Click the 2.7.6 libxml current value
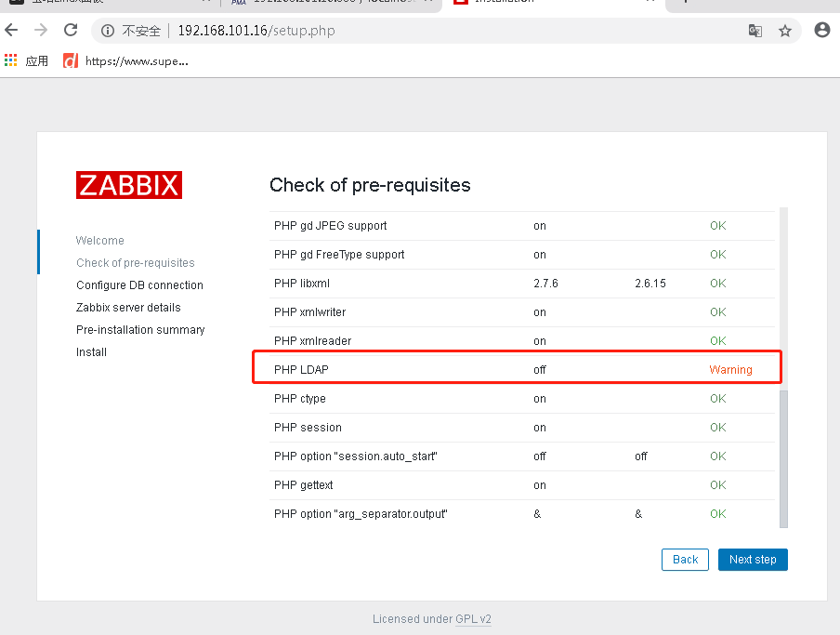This screenshot has height=635, width=840. coord(545,284)
